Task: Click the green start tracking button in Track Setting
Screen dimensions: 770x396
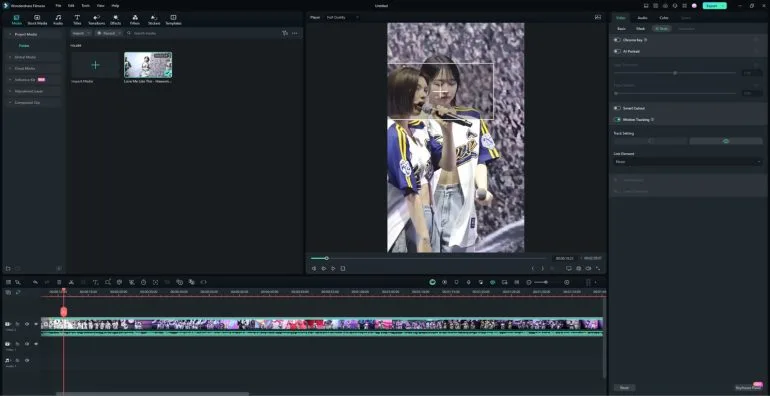Action: click(726, 141)
